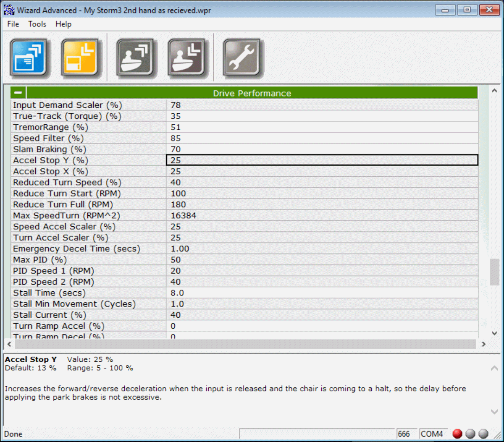Collapse the Drive Performance section
Image resolution: width=504 pixels, height=442 pixels.
tap(18, 93)
